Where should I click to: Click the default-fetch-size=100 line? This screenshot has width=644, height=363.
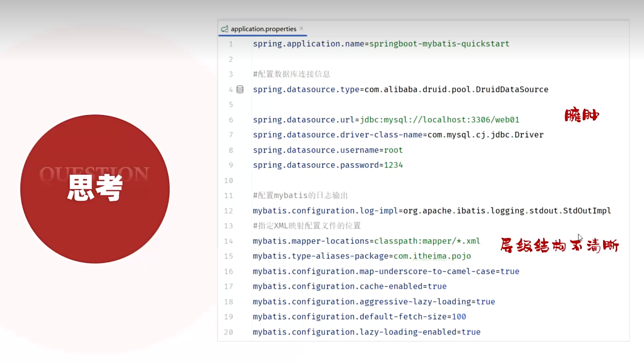pos(359,317)
